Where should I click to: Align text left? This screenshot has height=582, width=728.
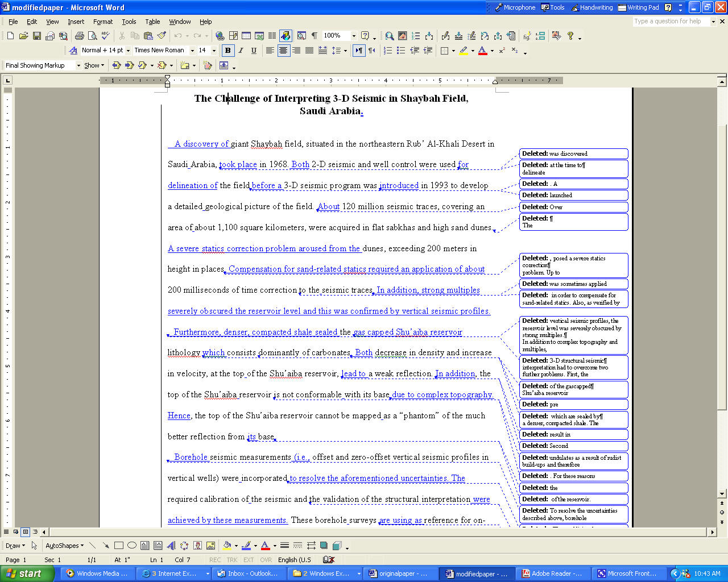tap(270, 51)
